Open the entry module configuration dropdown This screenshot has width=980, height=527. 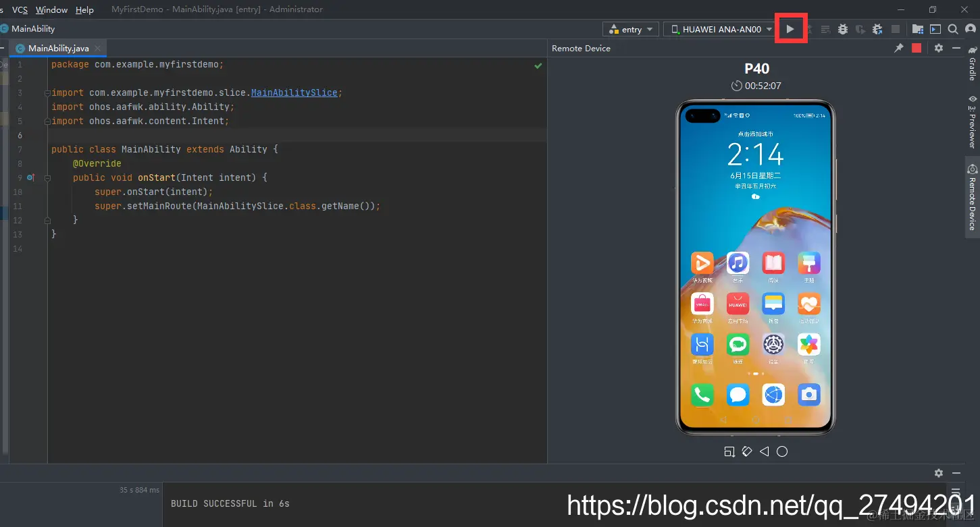coord(631,29)
